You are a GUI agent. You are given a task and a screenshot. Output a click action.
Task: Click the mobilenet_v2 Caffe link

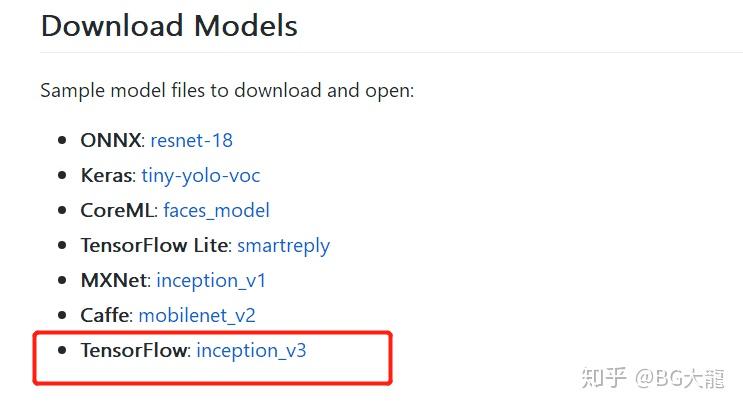tap(197, 315)
